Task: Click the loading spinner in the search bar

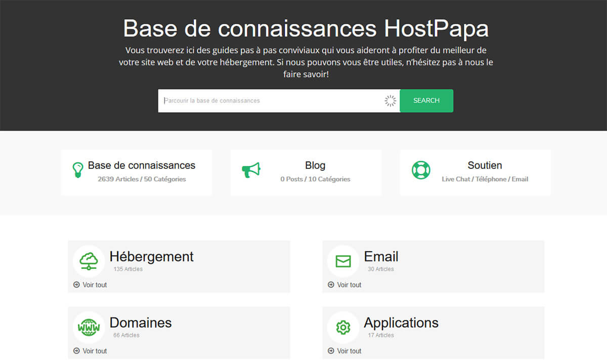Action: click(x=390, y=101)
